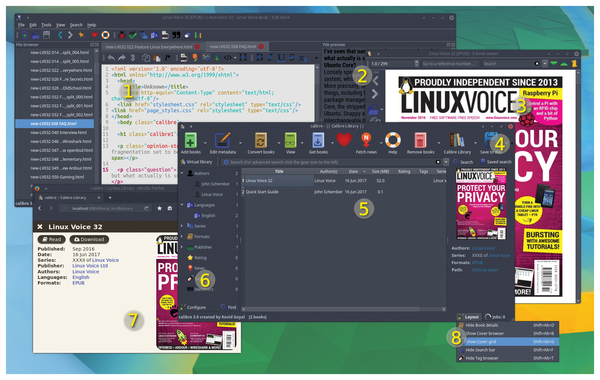Collapse the Languages tree node
Screen dimensions: 600x380
[x=182, y=205]
